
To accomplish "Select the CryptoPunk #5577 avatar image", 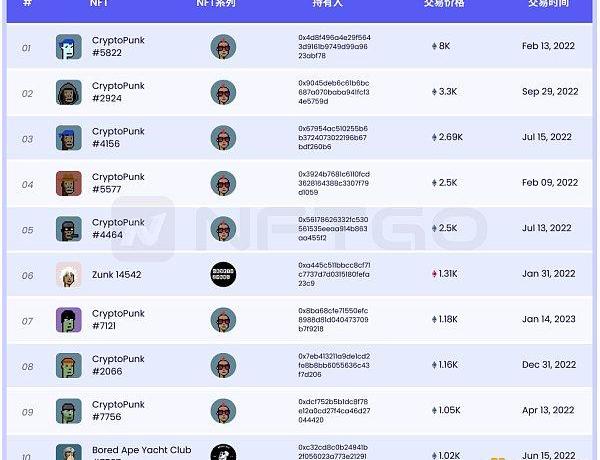I will 69,183.
